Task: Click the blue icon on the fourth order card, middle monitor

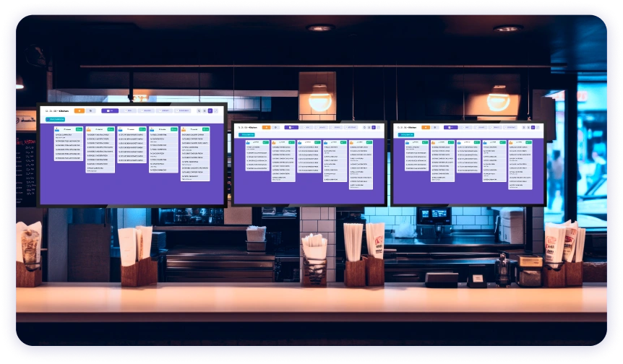Action: tap(325, 142)
